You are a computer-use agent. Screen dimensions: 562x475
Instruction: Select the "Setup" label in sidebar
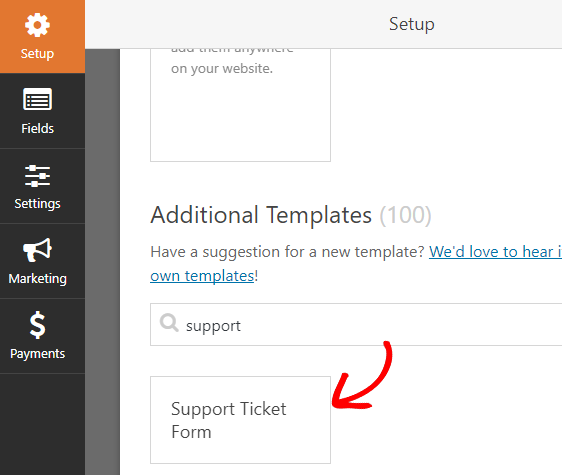pyautogui.click(x=37, y=54)
